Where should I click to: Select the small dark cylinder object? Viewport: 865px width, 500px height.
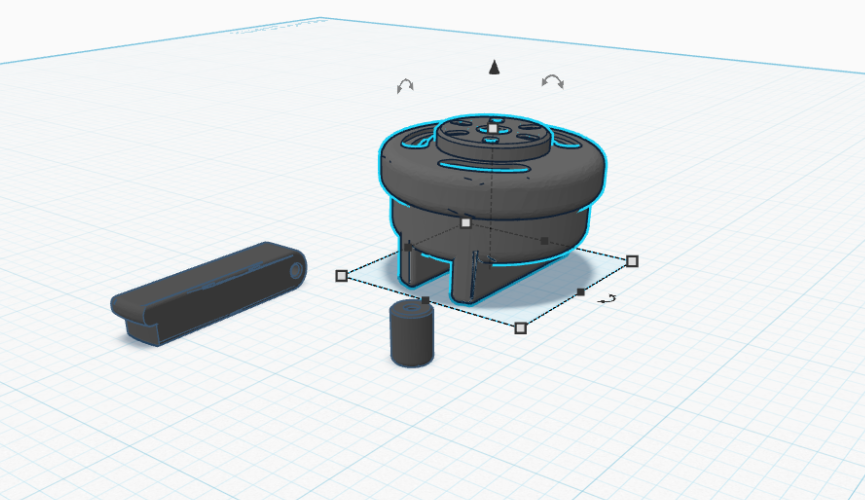point(412,334)
